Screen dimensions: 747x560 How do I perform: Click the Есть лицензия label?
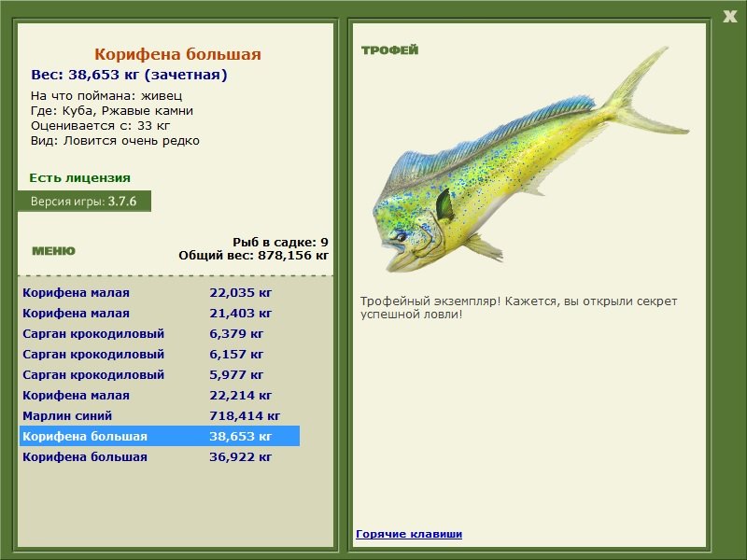click(x=79, y=178)
